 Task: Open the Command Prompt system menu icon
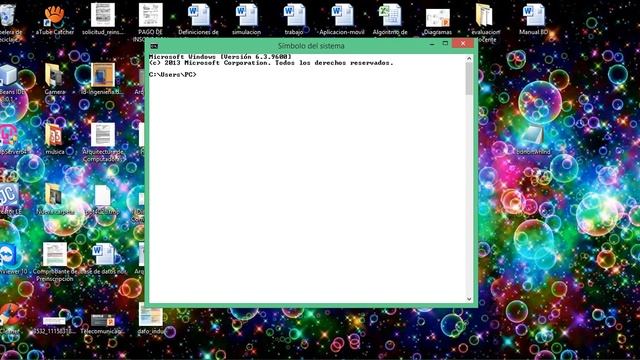point(154,46)
